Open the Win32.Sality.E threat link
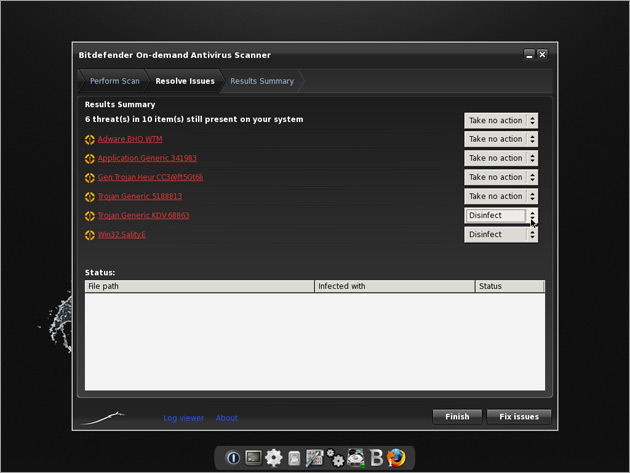Screen dimensions: 630x473 (122, 235)
